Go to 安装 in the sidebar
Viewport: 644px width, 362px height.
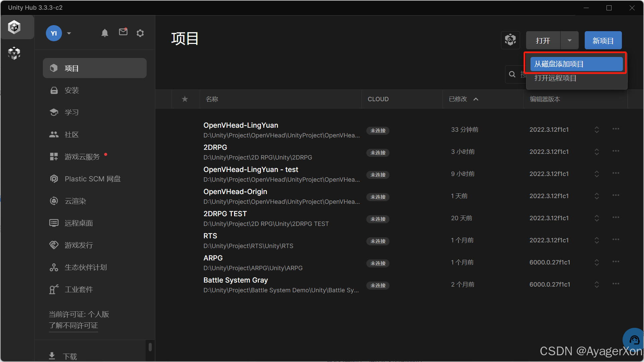coord(95,90)
